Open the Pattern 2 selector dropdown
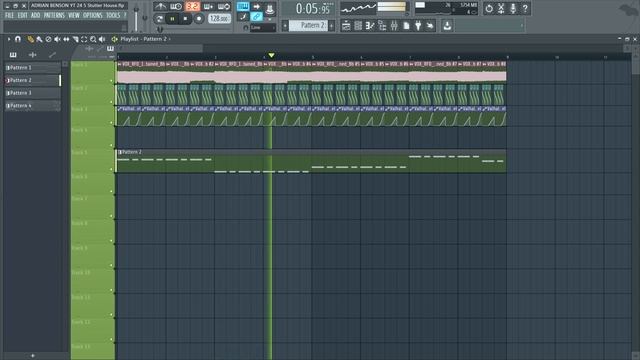Image resolution: width=640 pixels, height=360 pixels. pos(308,26)
